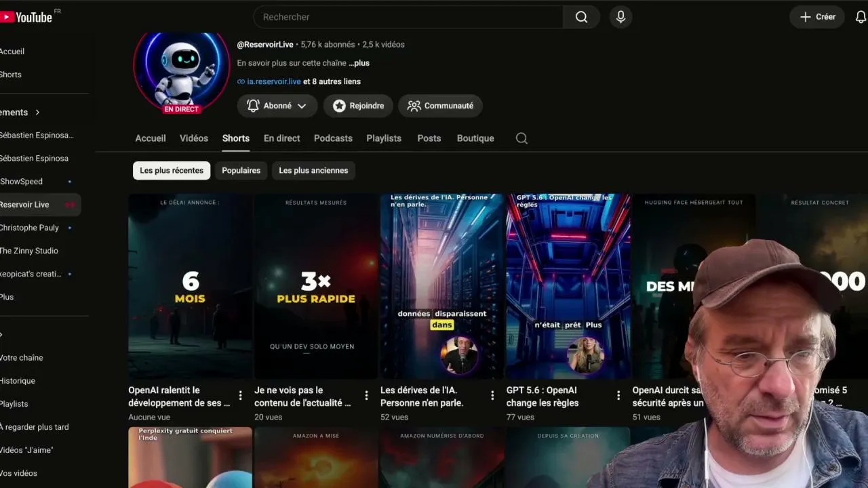Open Christophe Pauly subscription in sidebar
This screenshot has height=488, width=868.
click(29, 228)
